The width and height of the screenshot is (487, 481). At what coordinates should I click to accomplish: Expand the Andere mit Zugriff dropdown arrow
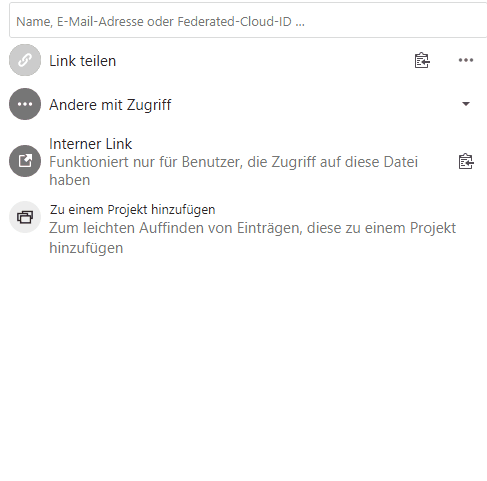[466, 104]
